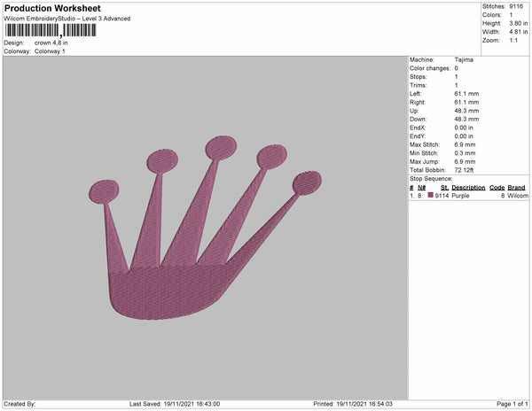The width and height of the screenshot is (532, 411).
Task: Click the 'Created By:' footer label
Action: point(20,404)
